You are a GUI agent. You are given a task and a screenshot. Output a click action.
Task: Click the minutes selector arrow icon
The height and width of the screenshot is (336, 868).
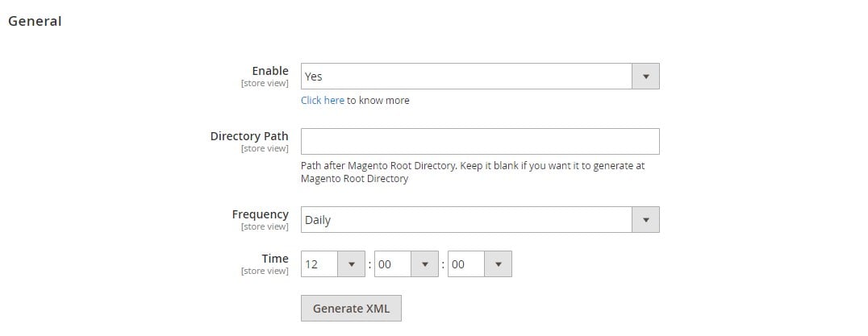[424, 264]
